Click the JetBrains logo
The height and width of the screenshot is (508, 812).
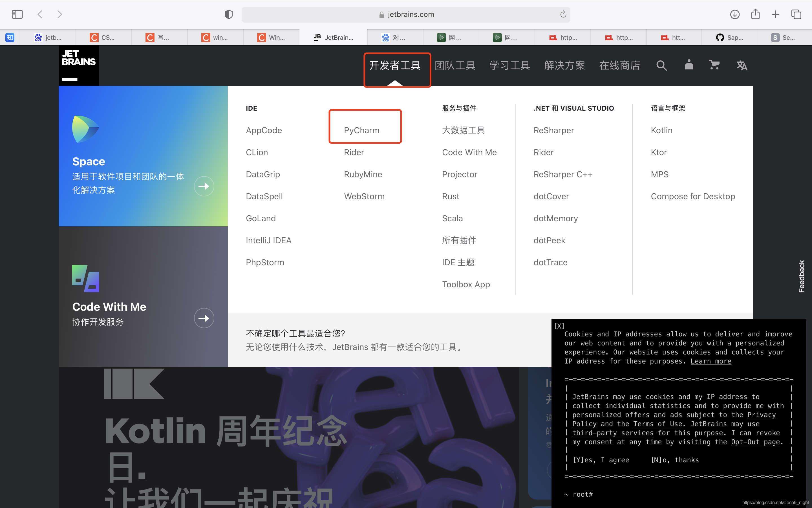79,65
